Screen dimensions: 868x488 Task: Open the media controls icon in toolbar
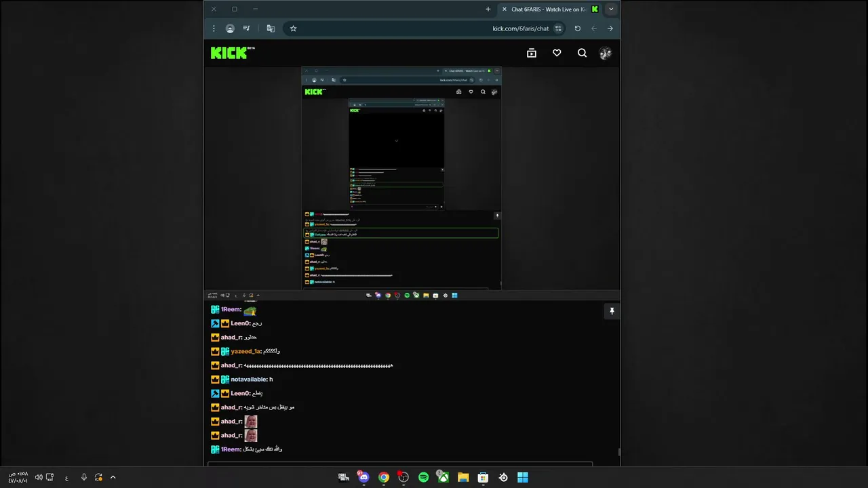(246, 28)
